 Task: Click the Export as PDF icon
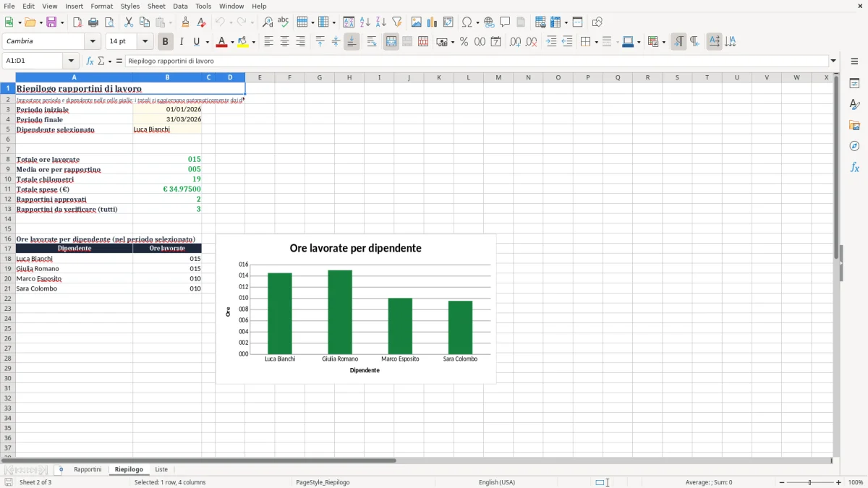pos(77,22)
